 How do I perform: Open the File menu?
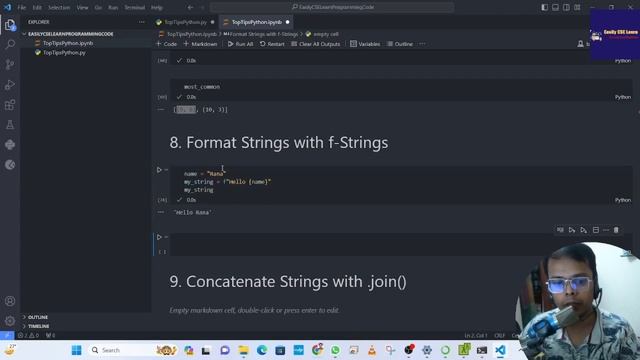click(x=22, y=7)
